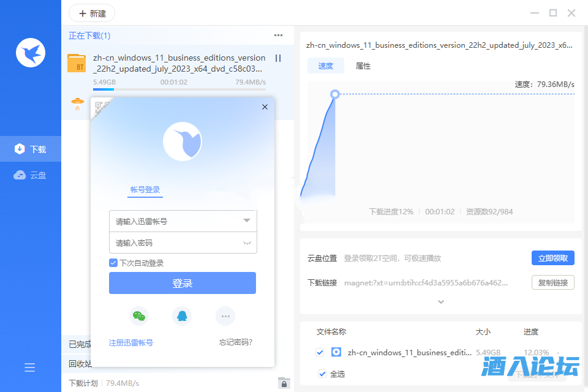Click the ISO disc icon in file row
The height and width of the screenshot is (392, 588).
click(x=336, y=352)
